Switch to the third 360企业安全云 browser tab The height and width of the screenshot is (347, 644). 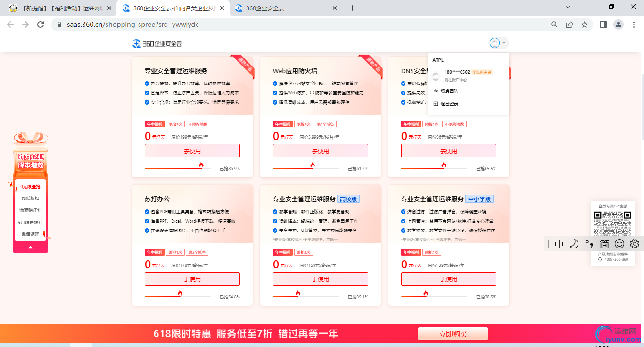(286, 8)
